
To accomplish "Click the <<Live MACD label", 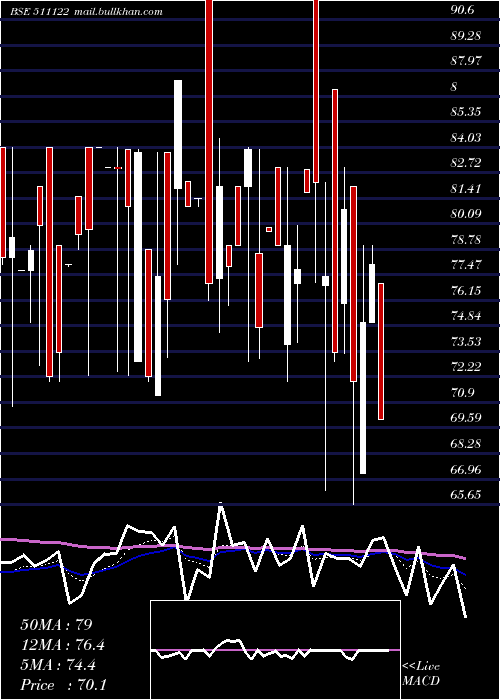I will point(421,674).
